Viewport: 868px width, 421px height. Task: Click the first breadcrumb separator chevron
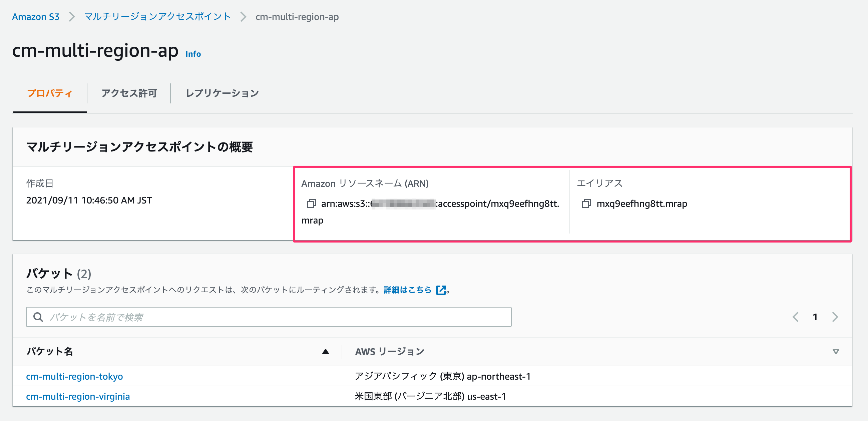click(x=71, y=17)
